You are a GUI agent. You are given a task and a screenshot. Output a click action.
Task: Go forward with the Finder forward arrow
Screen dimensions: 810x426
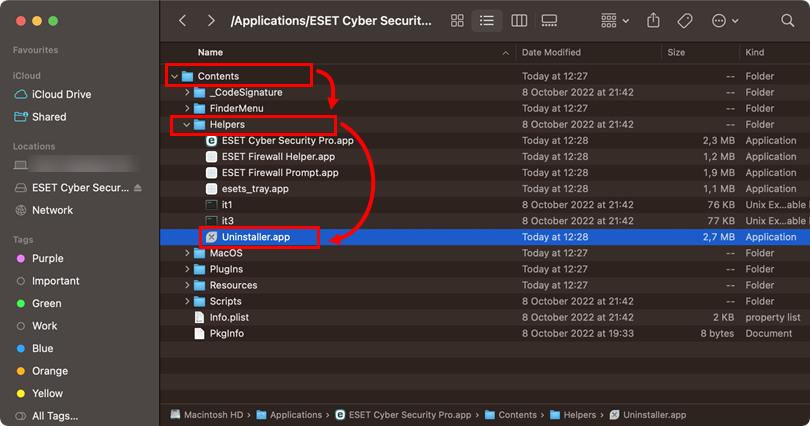pos(211,21)
